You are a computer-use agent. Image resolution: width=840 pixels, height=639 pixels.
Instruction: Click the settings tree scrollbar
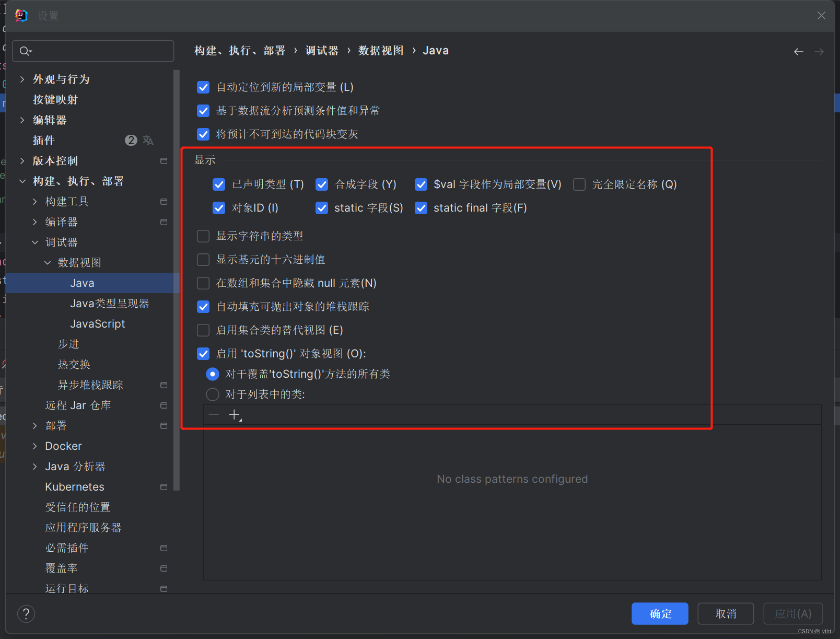pos(177,280)
